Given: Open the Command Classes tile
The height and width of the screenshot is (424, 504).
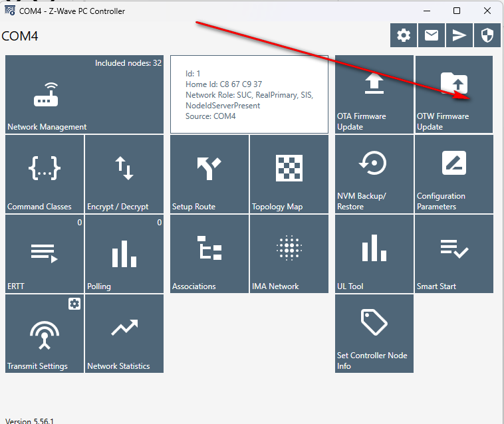Looking at the screenshot, I should click(45, 174).
